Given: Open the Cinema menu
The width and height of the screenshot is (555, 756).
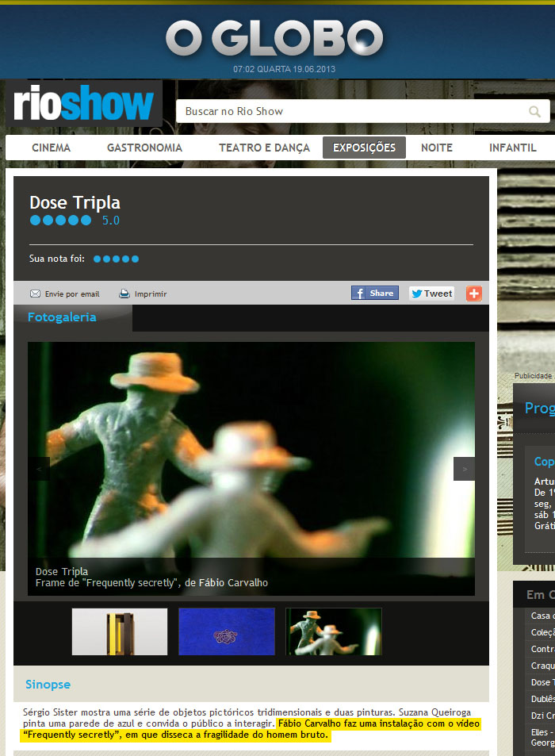Looking at the screenshot, I should [51, 148].
